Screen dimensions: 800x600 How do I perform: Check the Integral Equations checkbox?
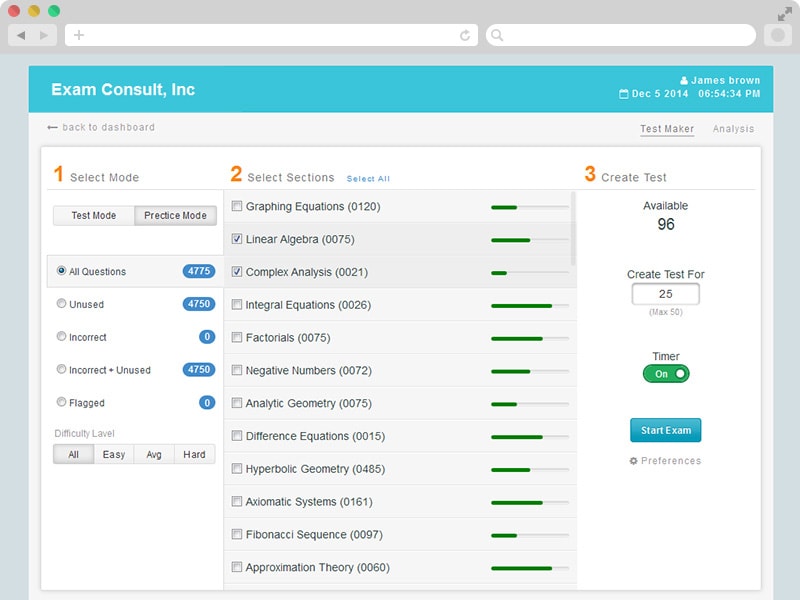[237, 305]
